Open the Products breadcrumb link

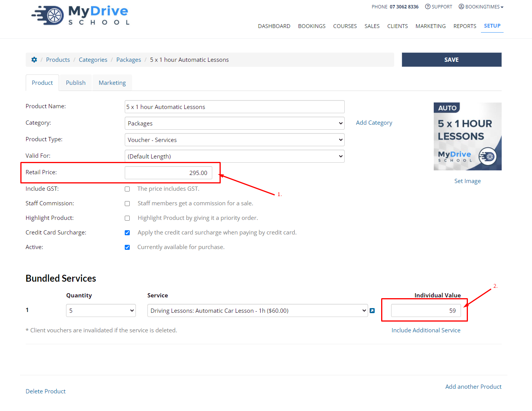58,59
